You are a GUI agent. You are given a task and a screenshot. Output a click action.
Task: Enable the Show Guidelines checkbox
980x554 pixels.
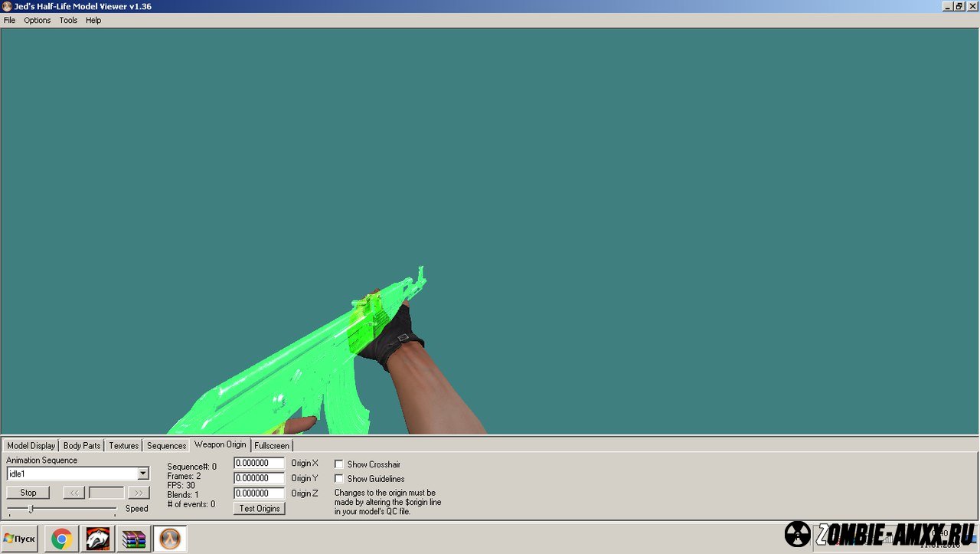pyautogui.click(x=339, y=479)
